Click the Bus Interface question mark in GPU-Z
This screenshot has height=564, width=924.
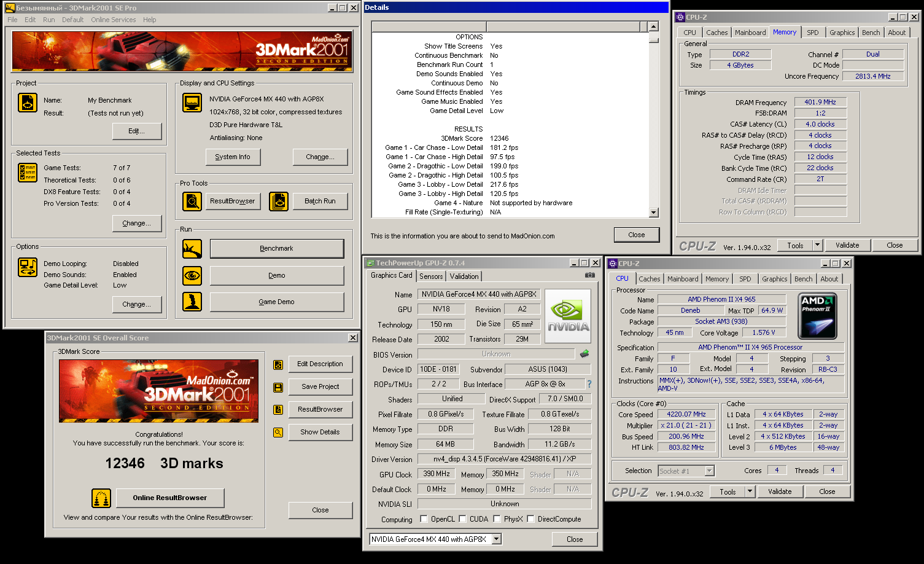(589, 384)
